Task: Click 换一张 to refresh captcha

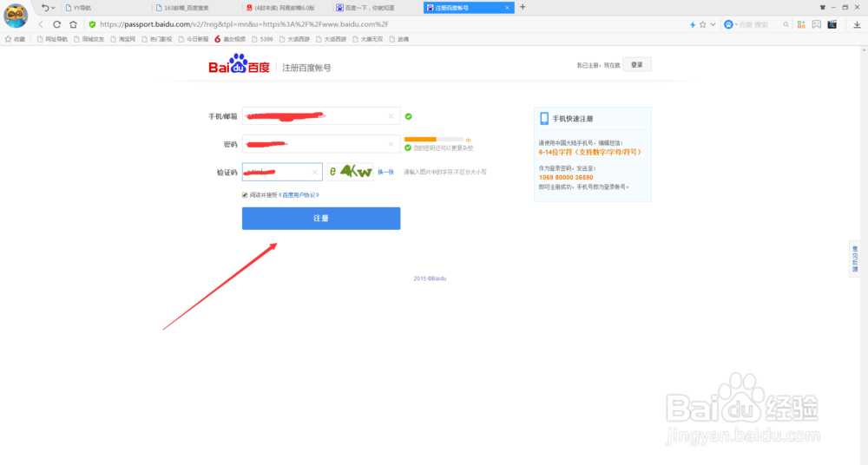Action: (385, 172)
